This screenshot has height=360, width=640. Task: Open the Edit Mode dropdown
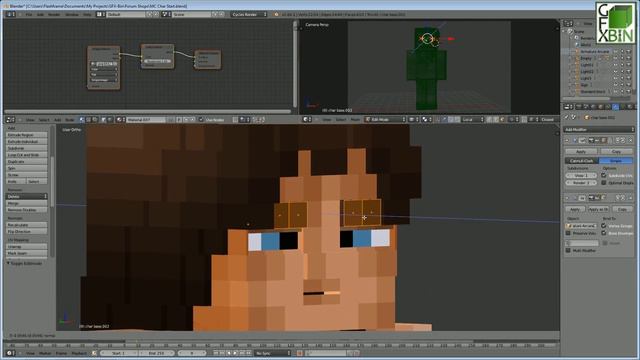click(x=385, y=120)
